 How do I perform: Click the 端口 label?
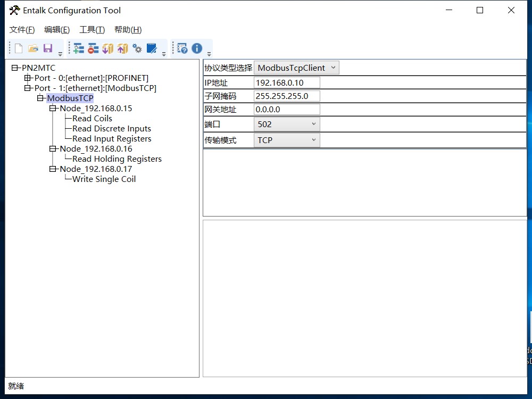pyautogui.click(x=212, y=124)
